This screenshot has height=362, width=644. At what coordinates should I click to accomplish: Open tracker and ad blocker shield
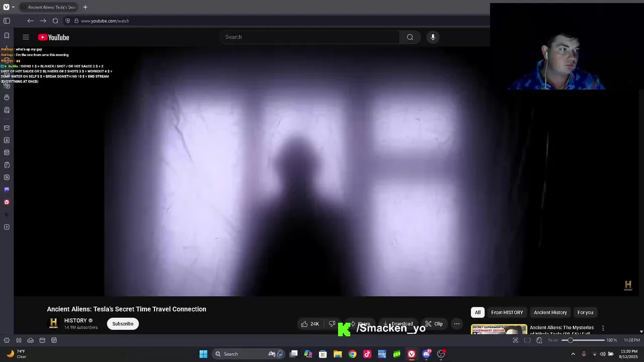click(x=68, y=21)
